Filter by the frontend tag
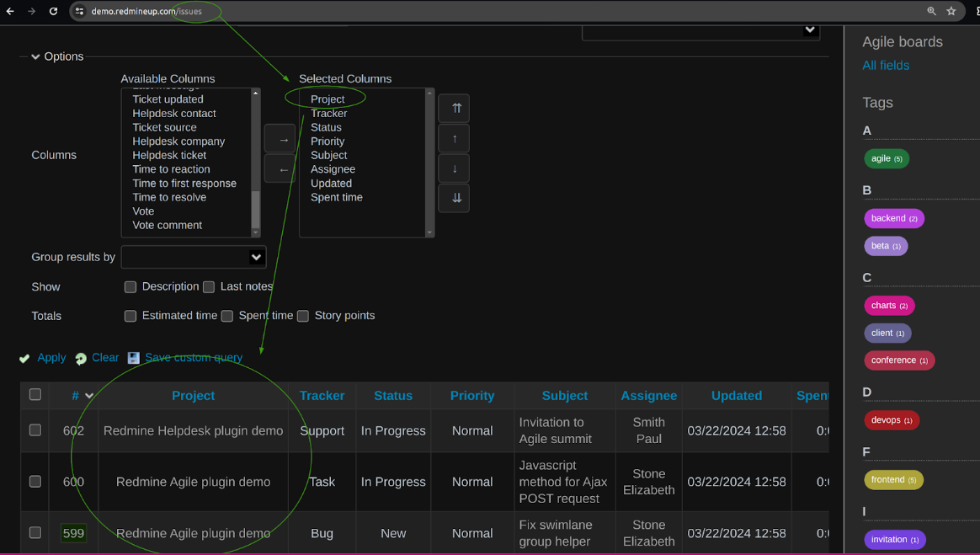Viewport: 980px width, 555px height. point(894,480)
